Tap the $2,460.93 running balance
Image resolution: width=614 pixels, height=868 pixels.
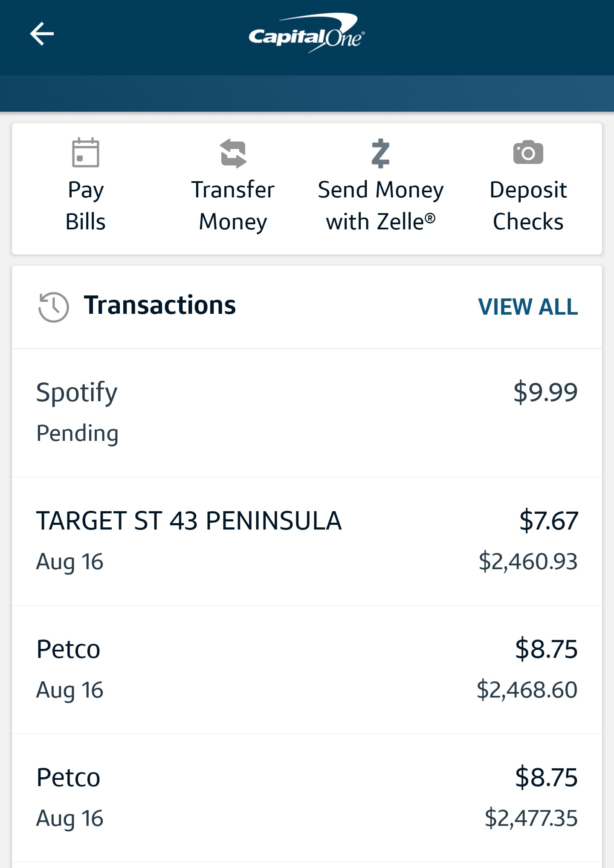point(528,561)
